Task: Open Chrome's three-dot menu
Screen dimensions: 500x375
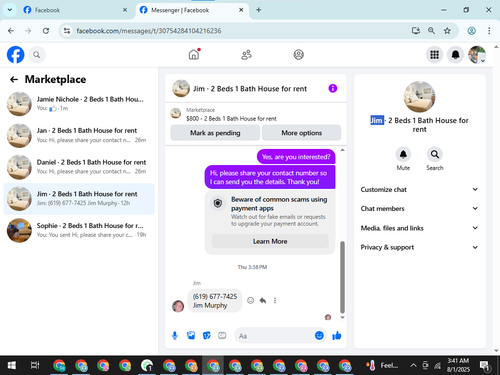Action: click(489, 31)
